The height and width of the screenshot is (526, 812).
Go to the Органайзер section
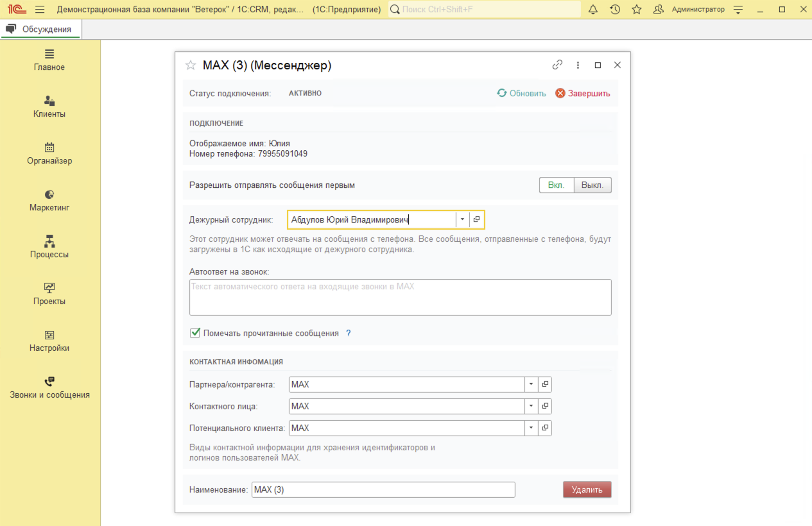[x=49, y=153]
